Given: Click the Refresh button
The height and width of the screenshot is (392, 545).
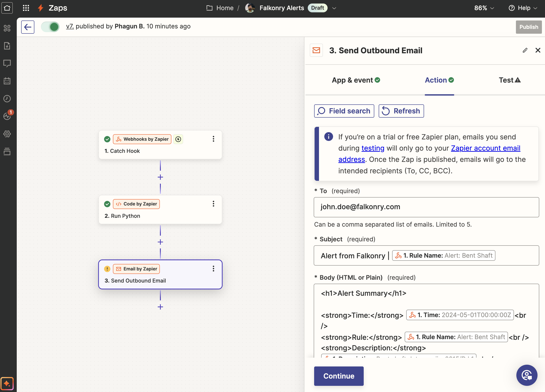Looking at the screenshot, I should (x=401, y=111).
